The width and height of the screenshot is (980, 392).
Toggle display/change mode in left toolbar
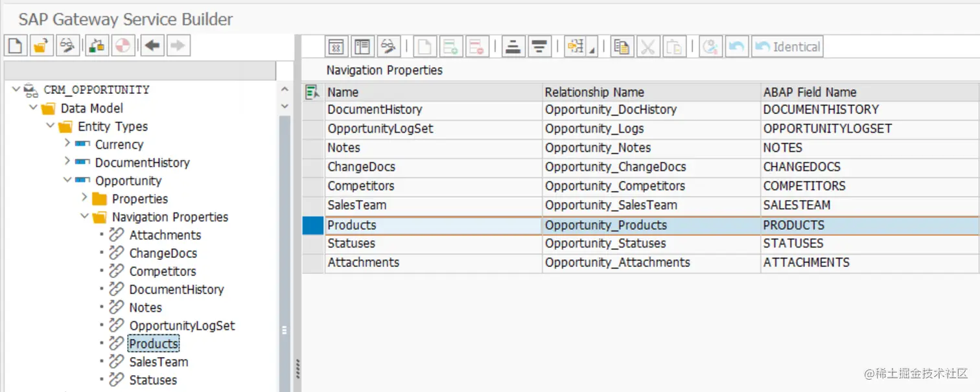pos(68,45)
